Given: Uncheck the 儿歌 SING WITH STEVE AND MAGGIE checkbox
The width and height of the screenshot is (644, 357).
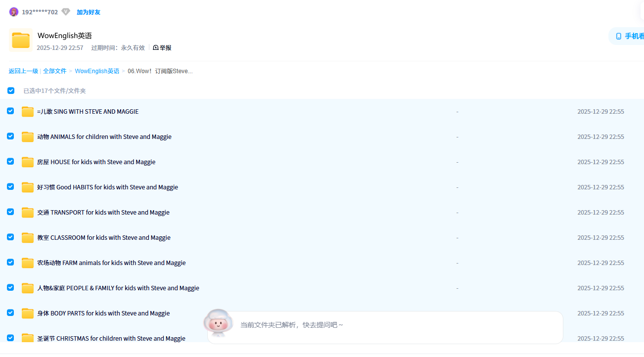Looking at the screenshot, I should click(10, 111).
